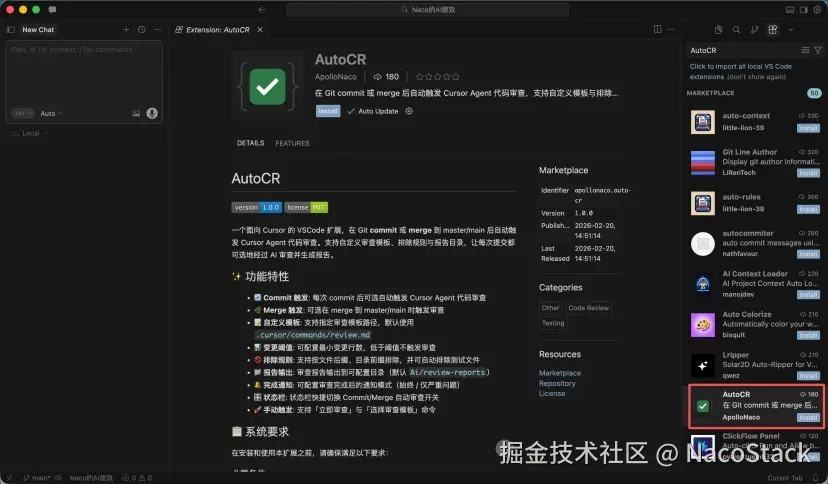Clear extensions search results icon

(805, 50)
